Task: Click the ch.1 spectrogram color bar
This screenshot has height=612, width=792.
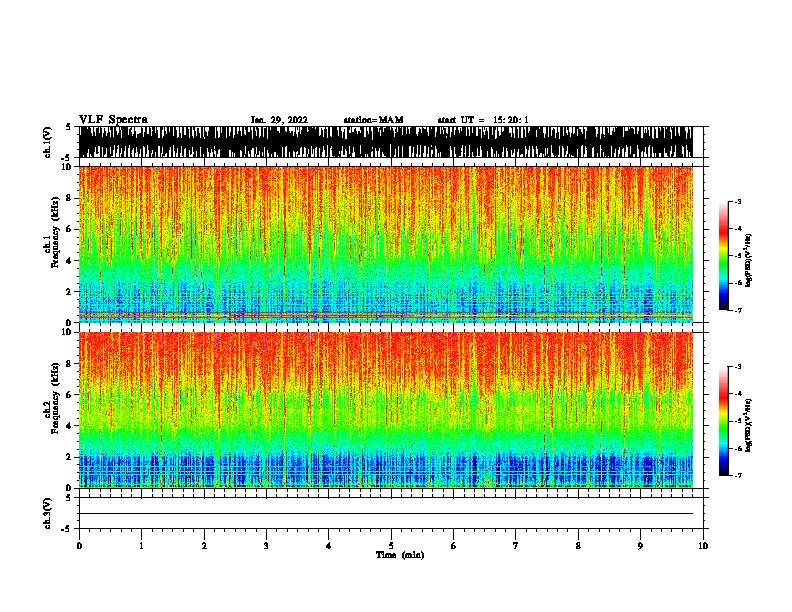Action: pos(723,256)
